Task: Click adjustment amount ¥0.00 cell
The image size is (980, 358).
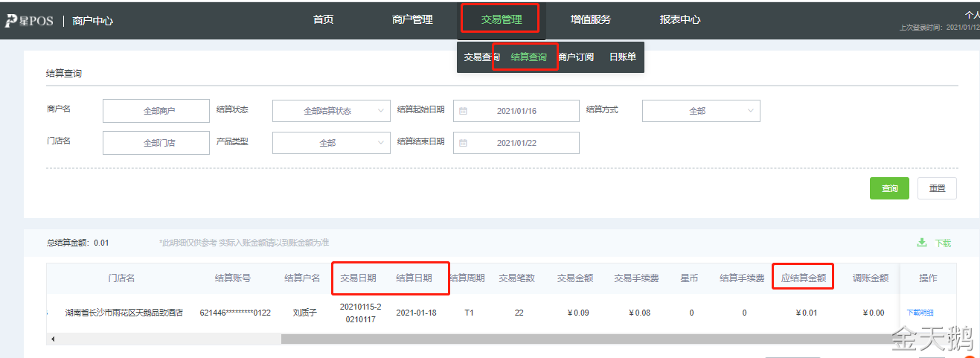Action: tap(872, 313)
